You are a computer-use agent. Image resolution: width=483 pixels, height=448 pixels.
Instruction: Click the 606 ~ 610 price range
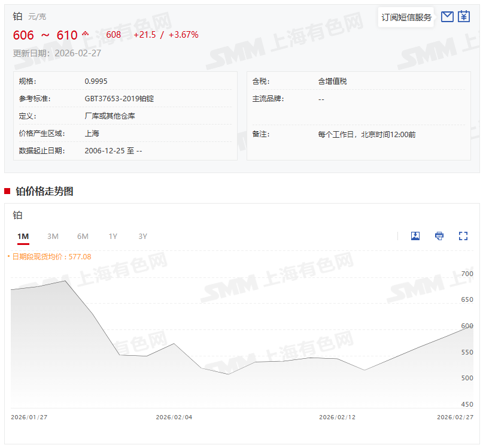(45, 35)
